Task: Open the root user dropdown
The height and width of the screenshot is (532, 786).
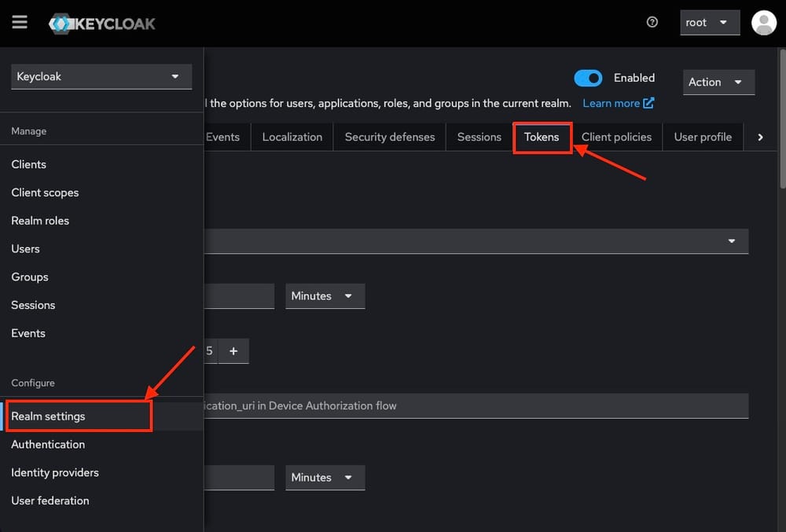Action: click(x=710, y=23)
